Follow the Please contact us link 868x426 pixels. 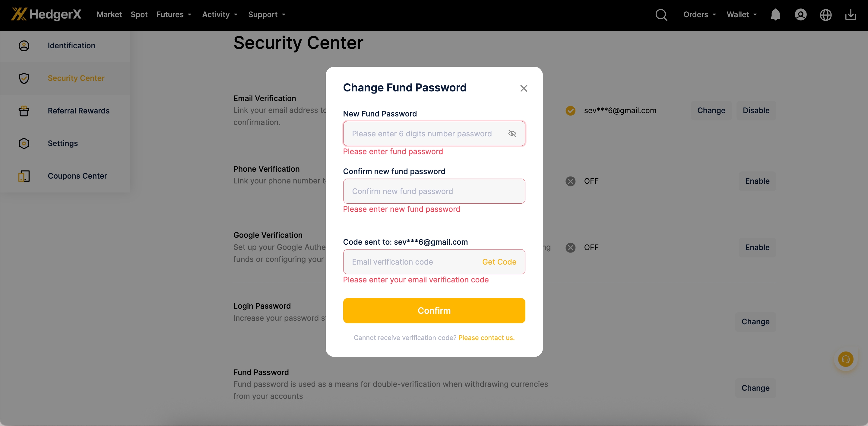(486, 338)
